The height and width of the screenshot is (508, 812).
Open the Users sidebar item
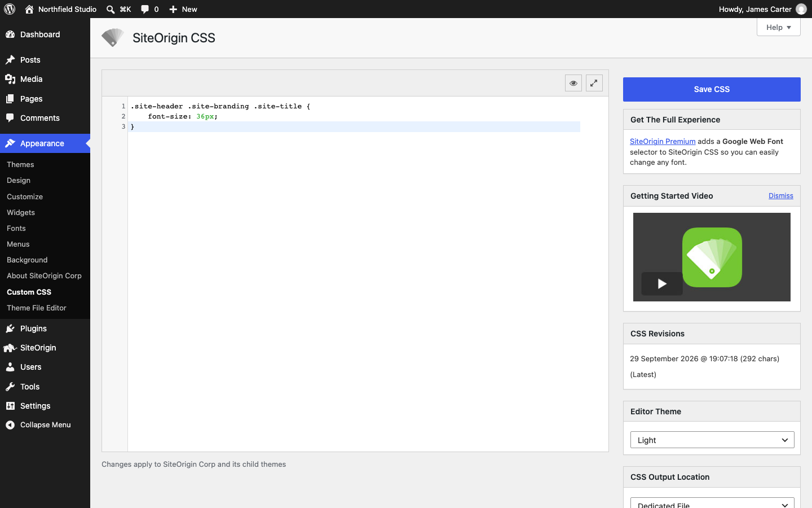[45, 367]
